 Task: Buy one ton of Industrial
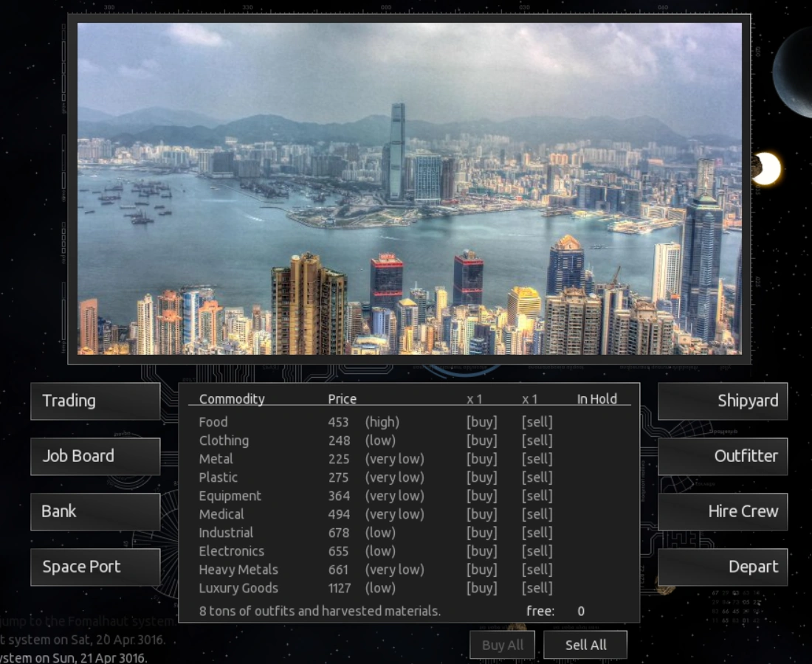(481, 533)
